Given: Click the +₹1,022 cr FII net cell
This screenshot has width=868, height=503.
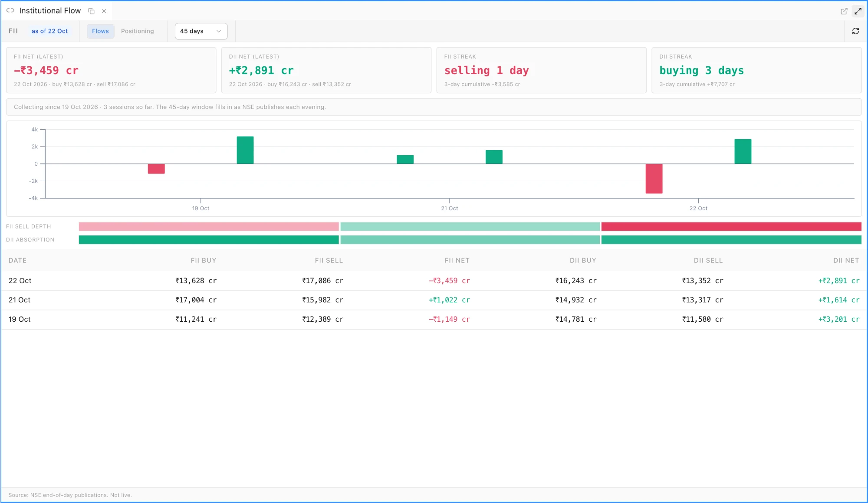Looking at the screenshot, I should pyautogui.click(x=450, y=300).
